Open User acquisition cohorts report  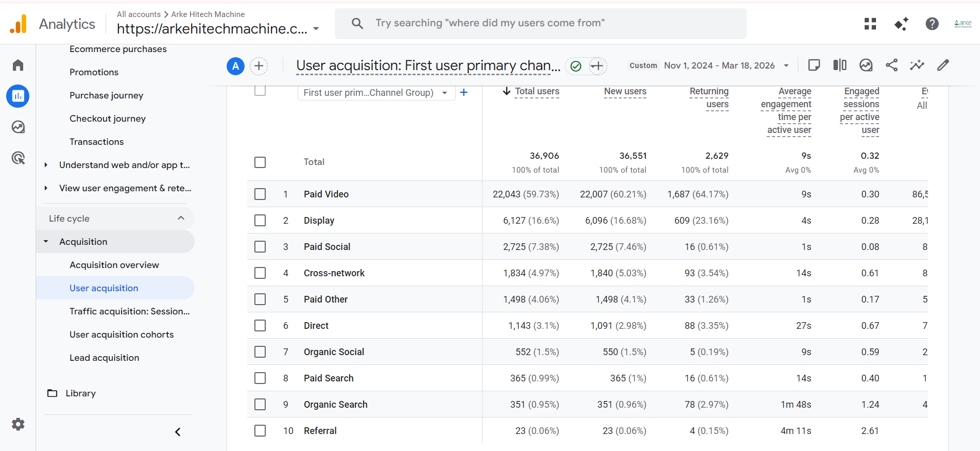click(122, 335)
